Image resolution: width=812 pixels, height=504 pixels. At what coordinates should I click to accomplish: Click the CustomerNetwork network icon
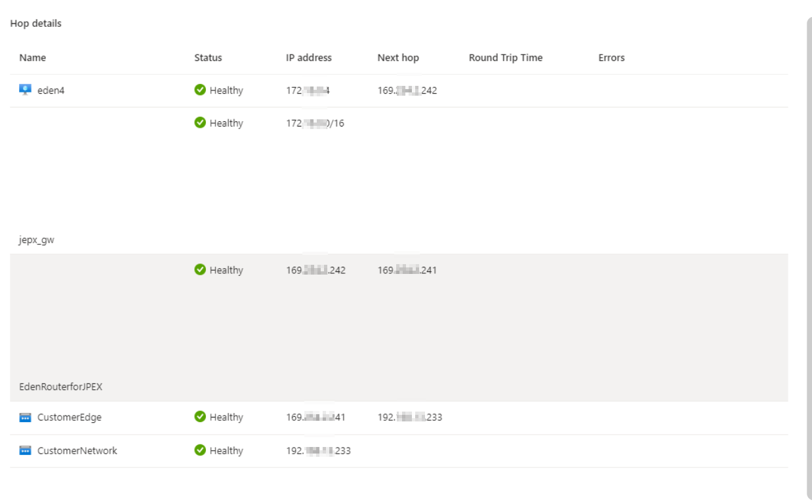[25, 450]
